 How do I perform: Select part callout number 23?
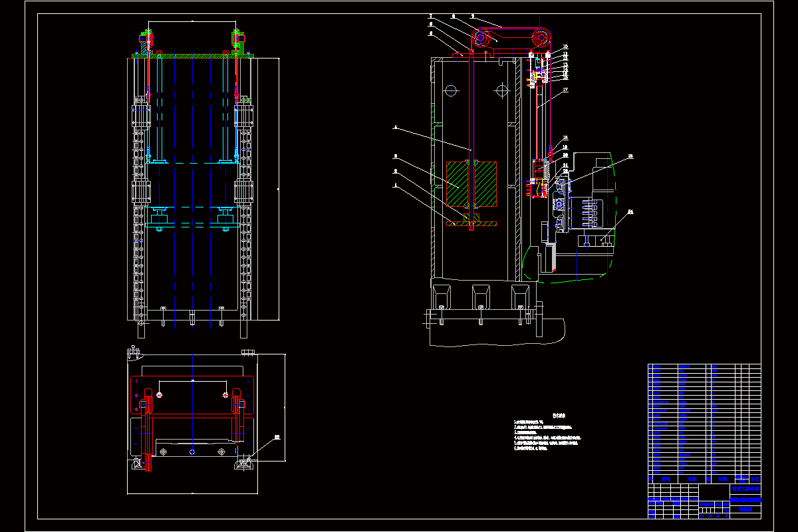tap(630, 156)
